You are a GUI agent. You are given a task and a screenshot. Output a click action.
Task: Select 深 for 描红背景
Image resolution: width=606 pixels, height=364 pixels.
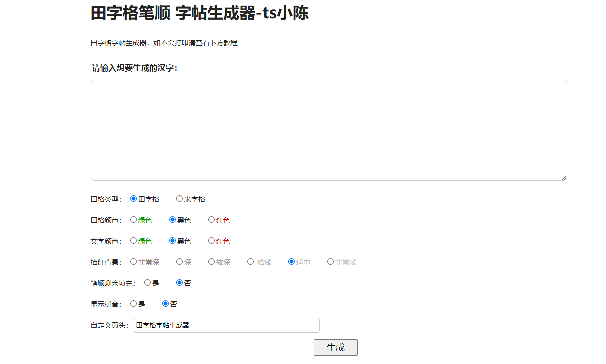pyautogui.click(x=179, y=262)
